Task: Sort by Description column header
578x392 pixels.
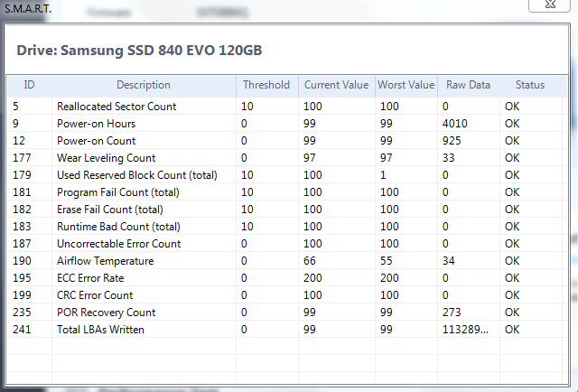Action: tap(144, 86)
